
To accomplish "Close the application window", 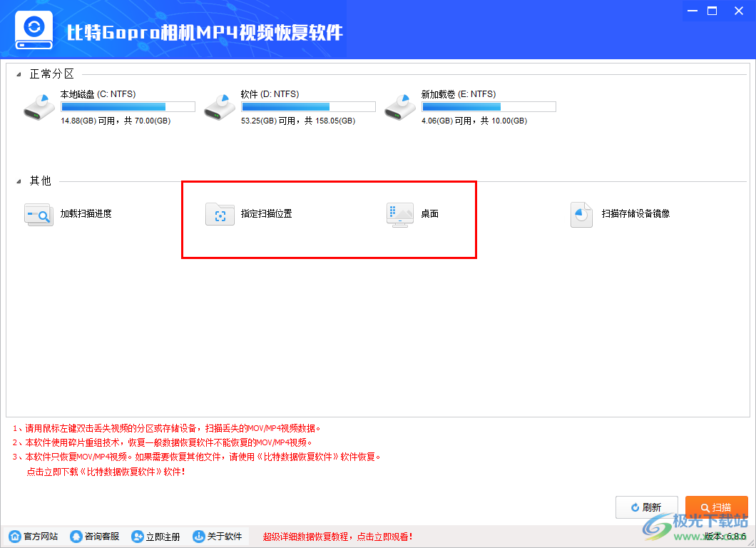I will (x=739, y=11).
